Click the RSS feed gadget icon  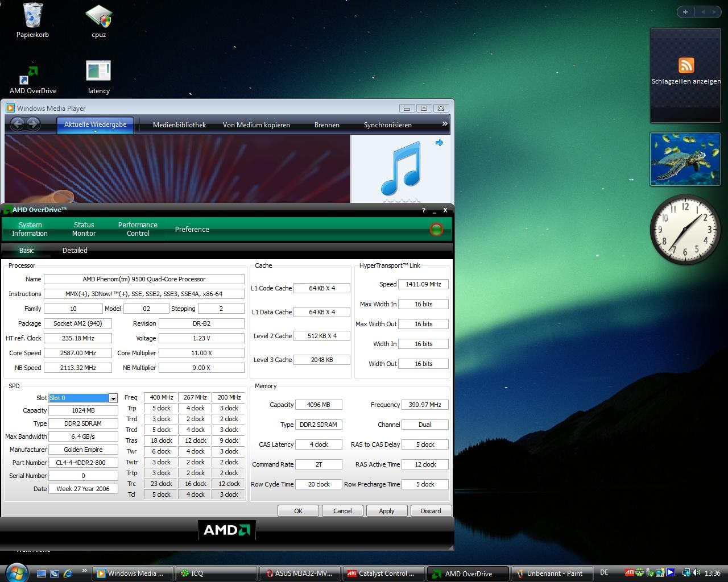pyautogui.click(x=686, y=65)
